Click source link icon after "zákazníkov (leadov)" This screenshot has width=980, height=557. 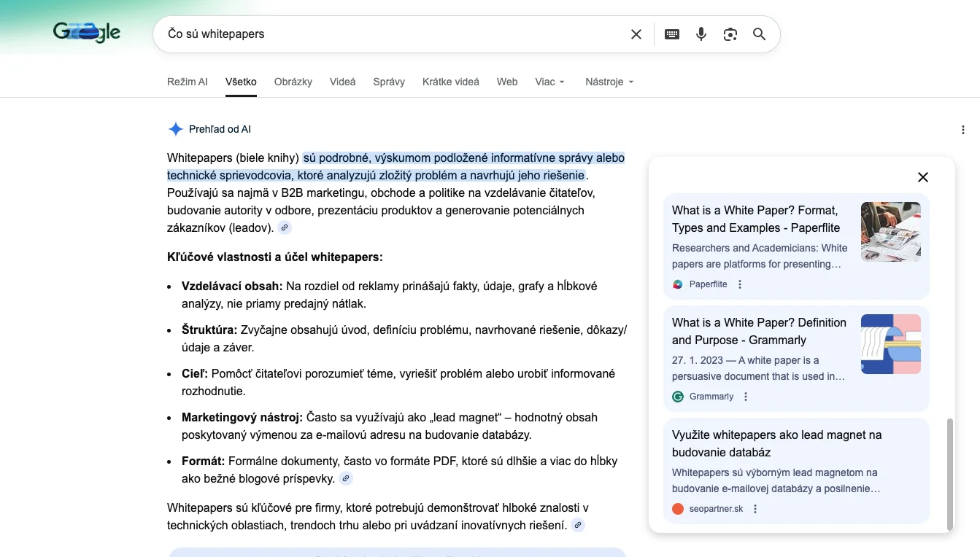(x=285, y=228)
